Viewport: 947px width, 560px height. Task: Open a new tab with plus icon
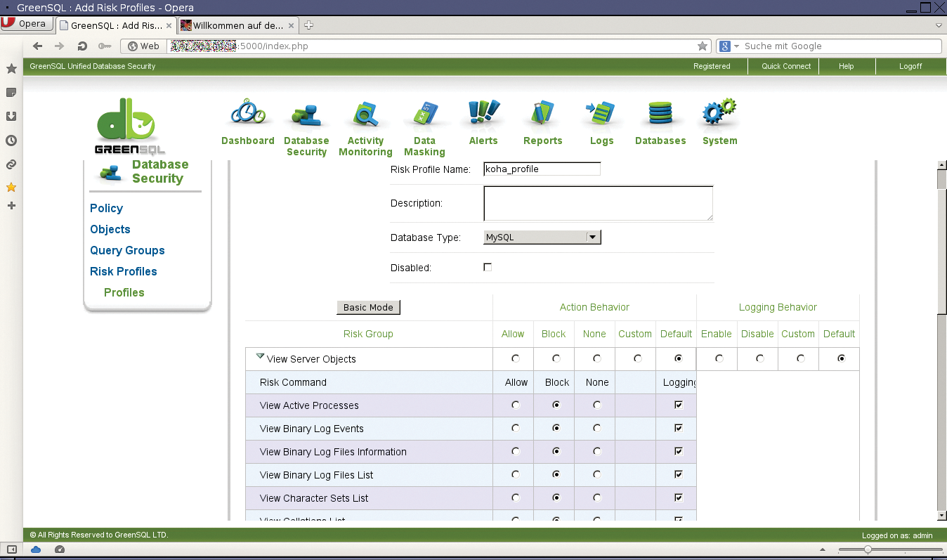click(x=308, y=25)
